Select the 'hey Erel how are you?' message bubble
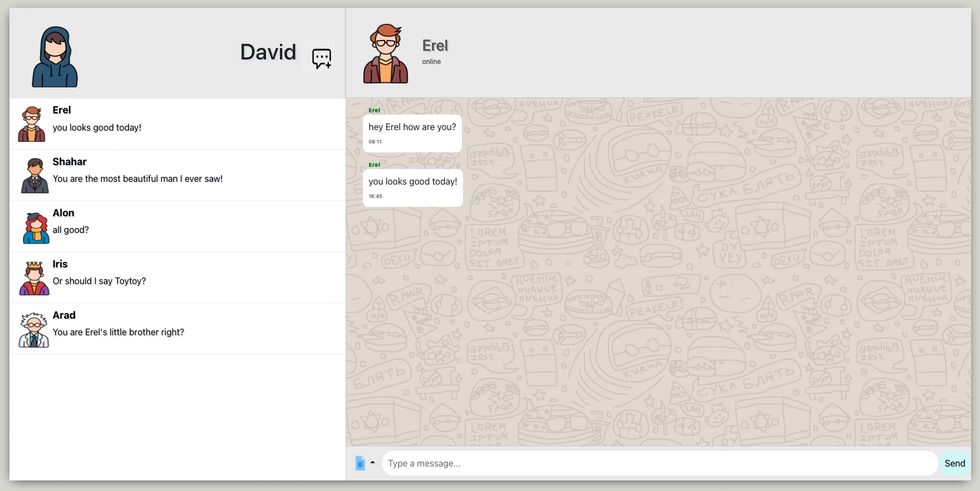980x491 pixels. coord(412,133)
